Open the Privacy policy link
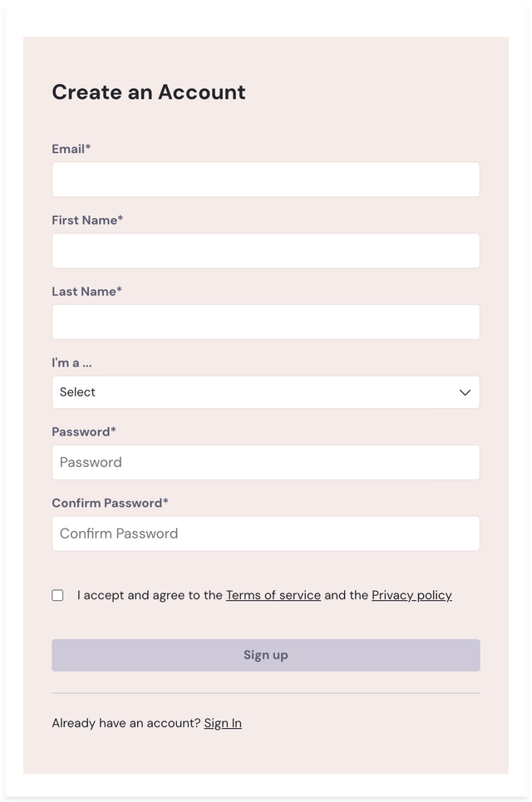The width and height of the screenshot is (532, 802). tap(411, 595)
